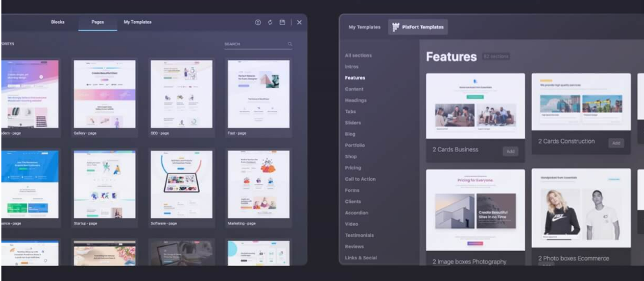Select Portfolio category
644x281 pixels.
(x=355, y=145)
